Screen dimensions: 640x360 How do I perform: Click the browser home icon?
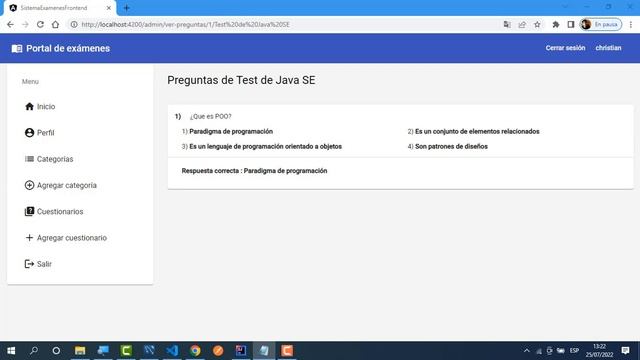pyautogui.click(x=55, y=24)
